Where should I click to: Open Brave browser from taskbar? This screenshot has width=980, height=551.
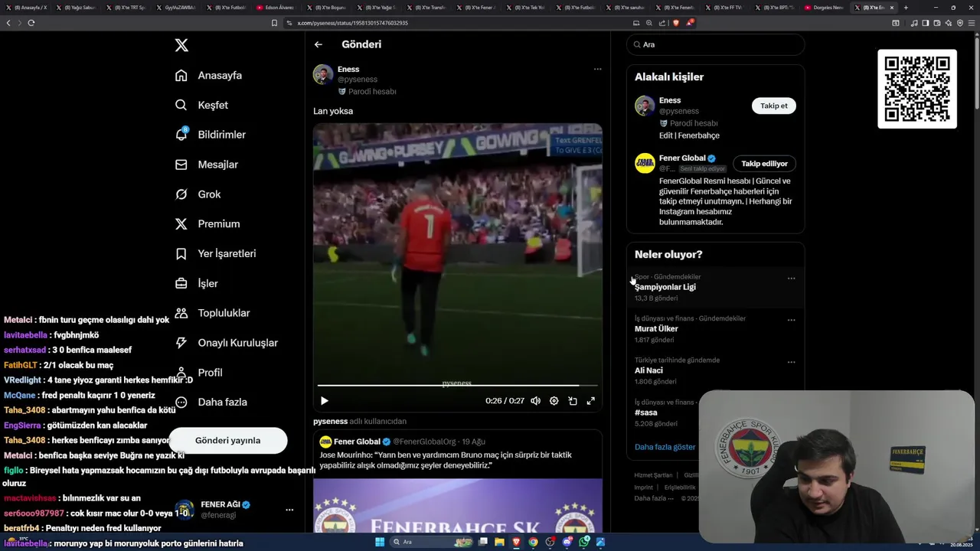tap(516, 542)
